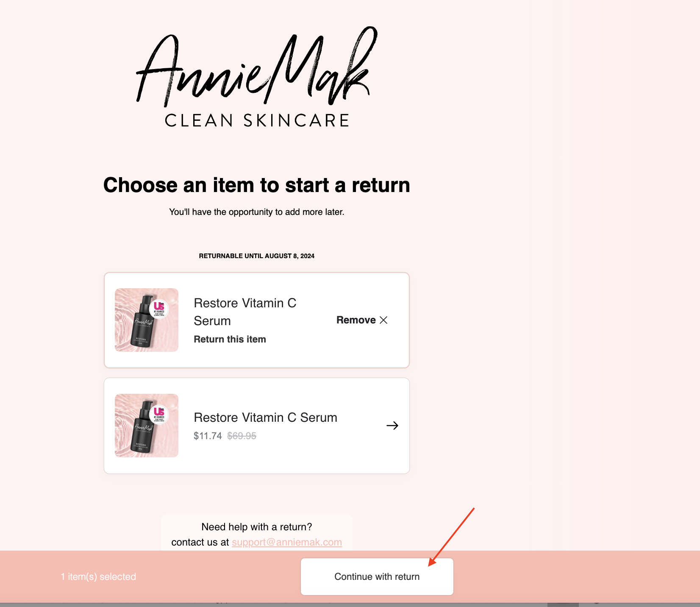700x607 pixels.
Task: Select the Restore Vitamin C Serum title priced $11.74
Action: pyautogui.click(x=266, y=418)
